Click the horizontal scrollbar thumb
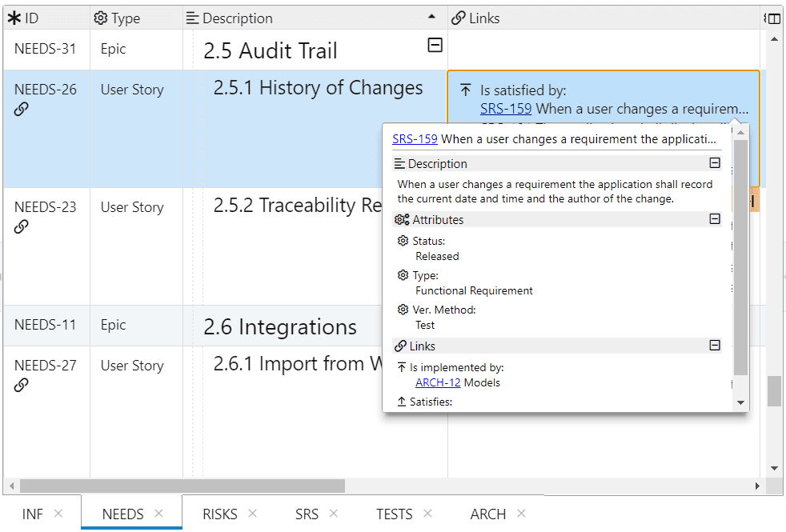 (x=182, y=486)
